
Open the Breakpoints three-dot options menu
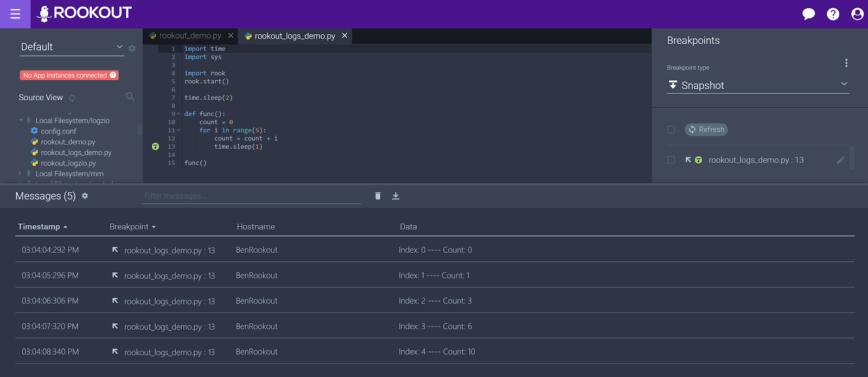846,63
